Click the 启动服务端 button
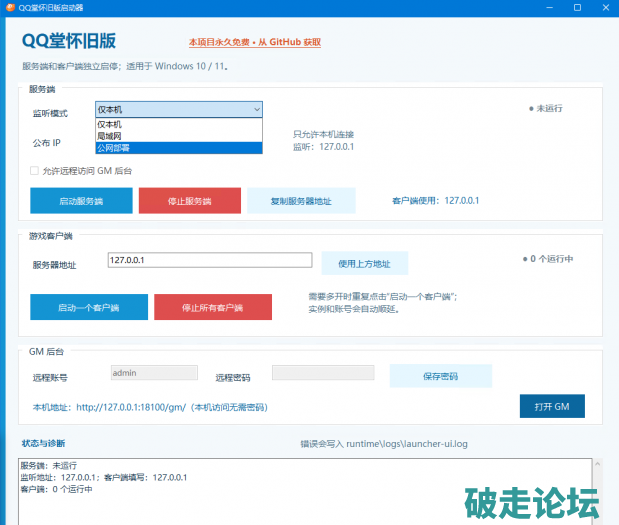The image size is (619, 525). click(81, 201)
